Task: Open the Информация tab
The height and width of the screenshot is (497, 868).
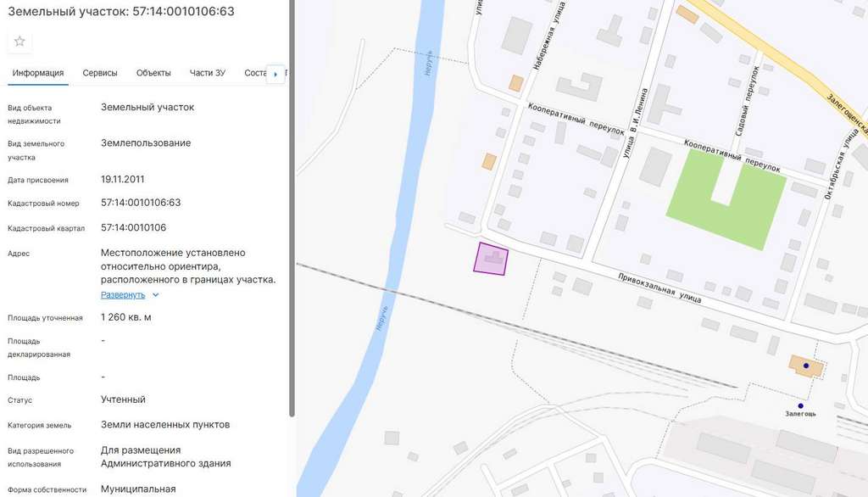Action: click(38, 73)
